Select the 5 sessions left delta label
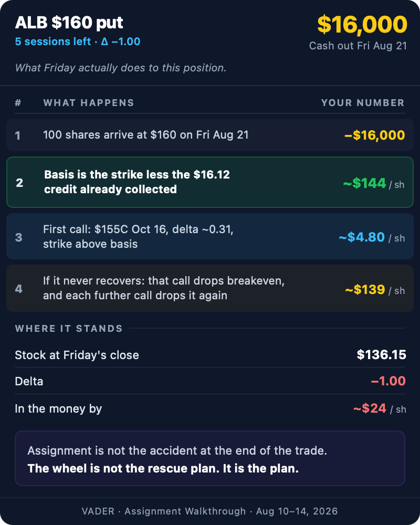The height and width of the screenshot is (525, 420). click(x=78, y=41)
